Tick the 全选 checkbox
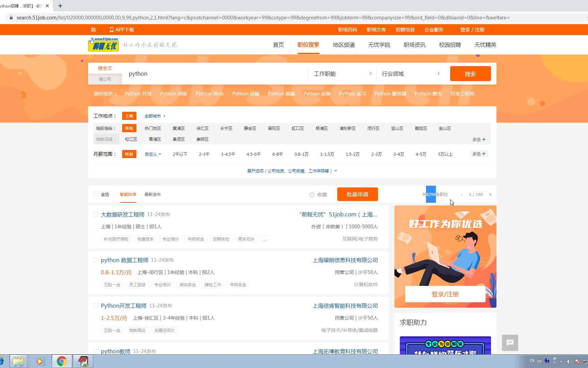Viewport: 588px width, 368px height. pyautogui.click(x=96, y=194)
